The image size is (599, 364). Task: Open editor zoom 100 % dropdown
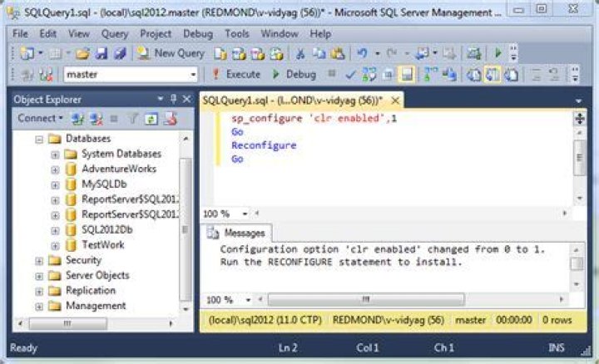245,214
